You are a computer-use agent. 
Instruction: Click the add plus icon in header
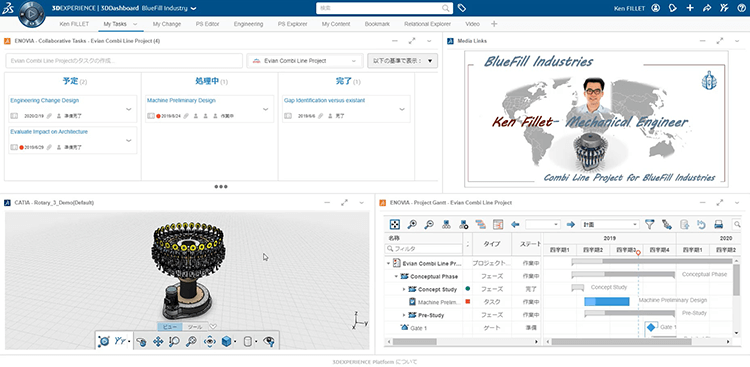[690, 8]
